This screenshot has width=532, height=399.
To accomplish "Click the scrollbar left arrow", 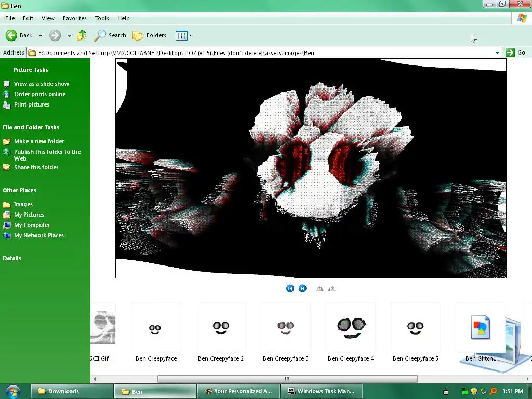I will pos(95,379).
